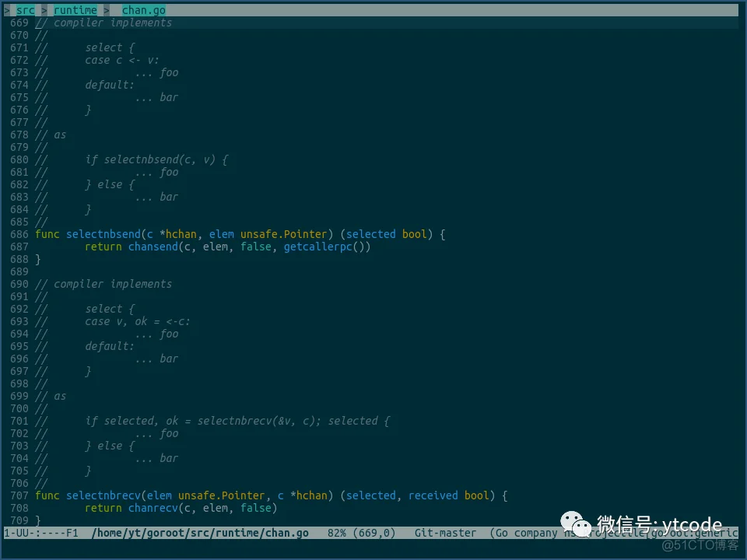
Task: Click comment 'compiler implements' on line 690
Action: (x=112, y=285)
